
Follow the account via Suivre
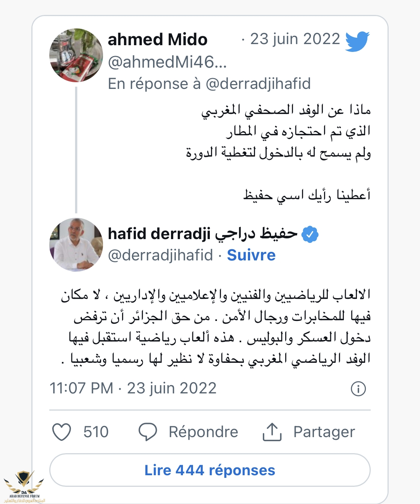click(x=251, y=256)
